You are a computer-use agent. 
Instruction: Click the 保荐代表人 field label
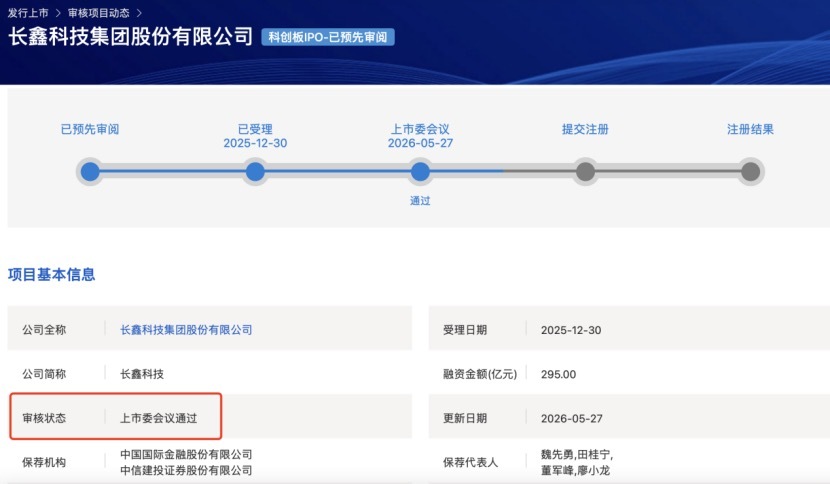(x=471, y=462)
